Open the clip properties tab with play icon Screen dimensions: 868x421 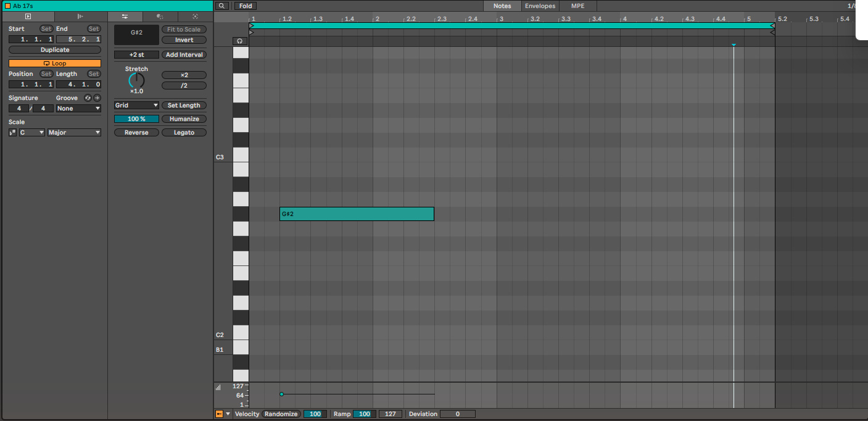pos(28,17)
